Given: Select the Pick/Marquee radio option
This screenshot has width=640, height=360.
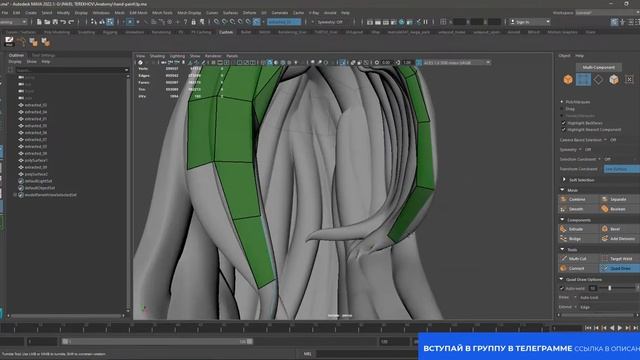Looking at the screenshot, I should [562, 102].
